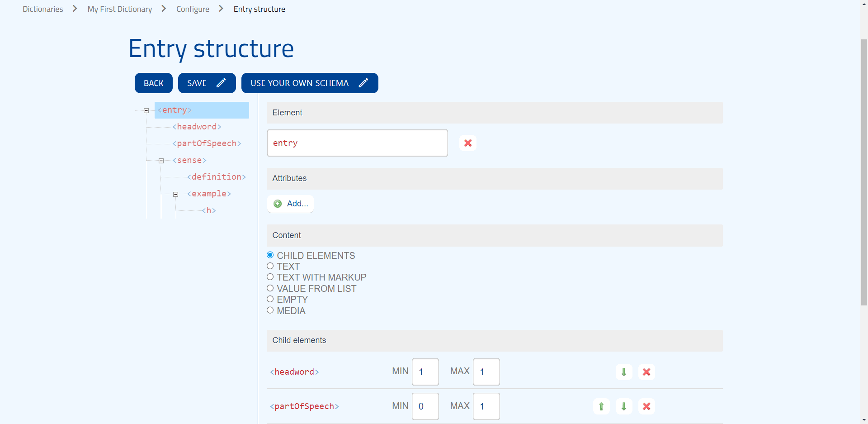Click the red X beside entry element name
868x424 pixels.
click(x=468, y=143)
